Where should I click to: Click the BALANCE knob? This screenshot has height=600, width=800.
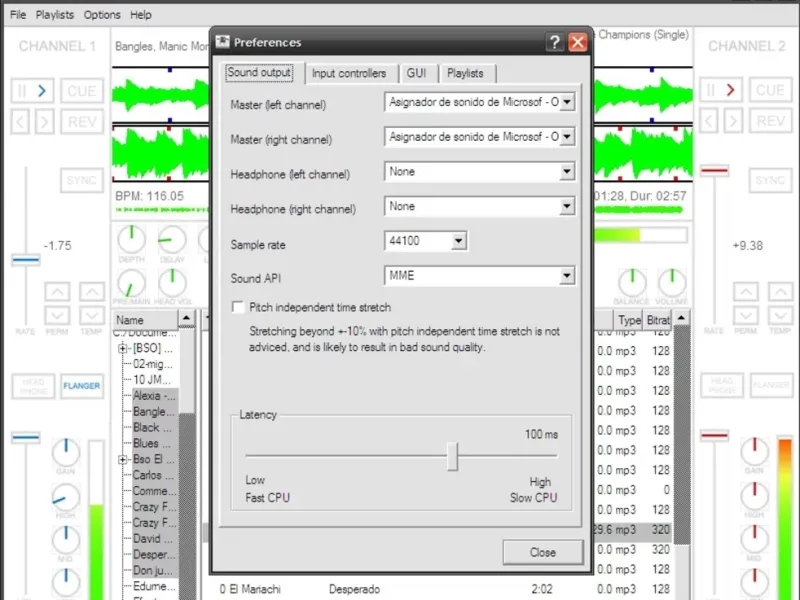tap(632, 282)
